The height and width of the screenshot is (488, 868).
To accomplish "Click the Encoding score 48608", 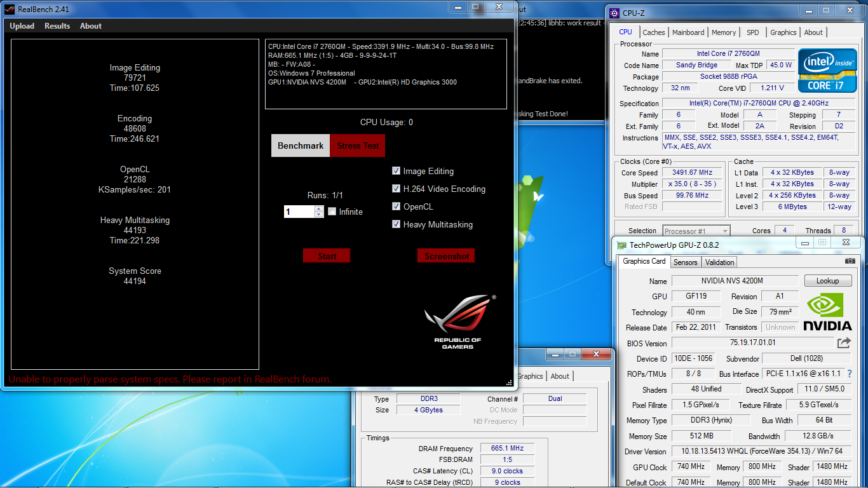I will coord(135,128).
